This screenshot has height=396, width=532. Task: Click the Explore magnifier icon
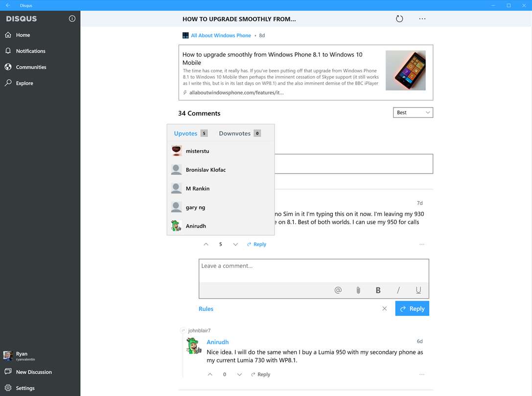click(x=8, y=83)
